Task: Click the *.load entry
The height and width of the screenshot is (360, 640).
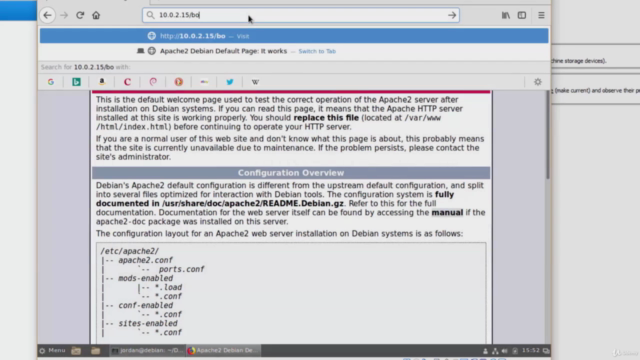Action: (x=168, y=287)
